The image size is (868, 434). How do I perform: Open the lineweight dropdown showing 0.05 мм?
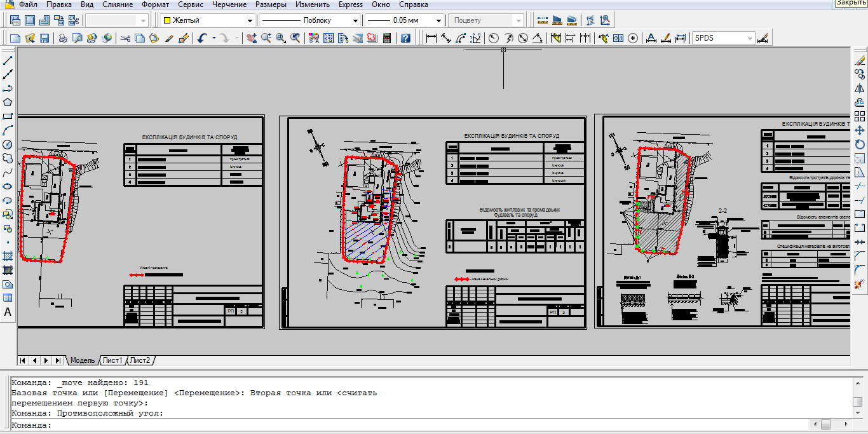[438, 20]
